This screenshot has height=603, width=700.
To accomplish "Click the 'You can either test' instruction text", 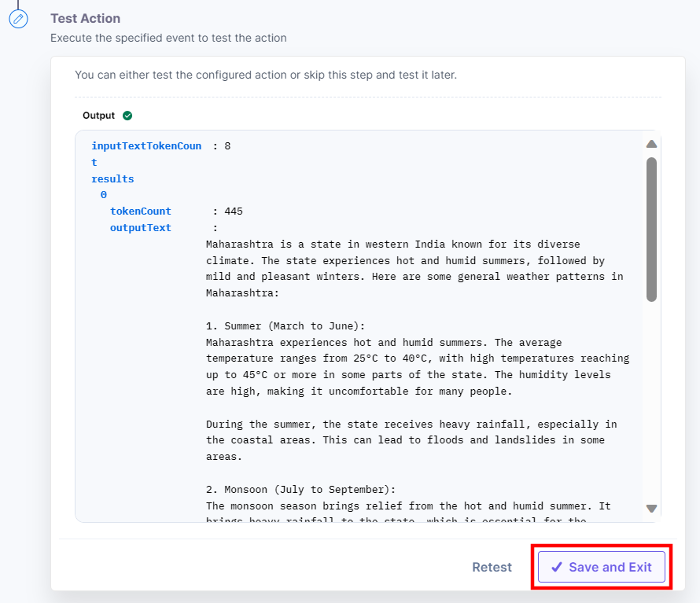I will 266,75.
